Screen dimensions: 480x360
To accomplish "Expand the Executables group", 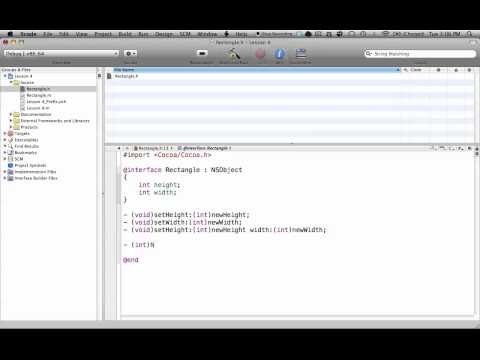I will [x=5, y=140].
